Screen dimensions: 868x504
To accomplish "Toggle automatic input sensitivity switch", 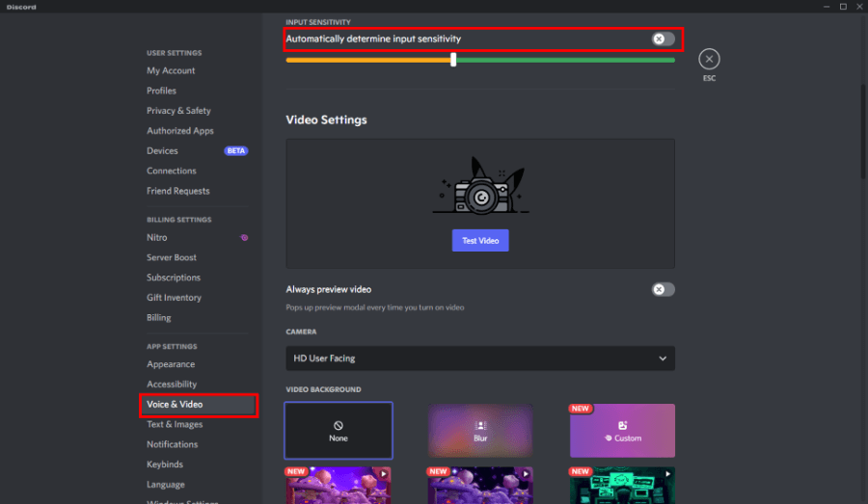I will [663, 39].
